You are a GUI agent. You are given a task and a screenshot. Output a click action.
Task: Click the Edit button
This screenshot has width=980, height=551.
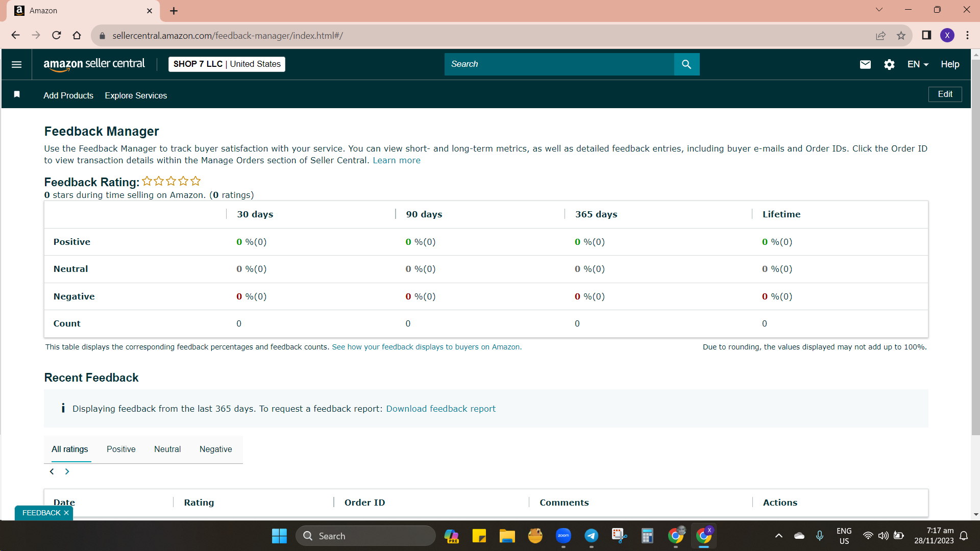tap(945, 94)
